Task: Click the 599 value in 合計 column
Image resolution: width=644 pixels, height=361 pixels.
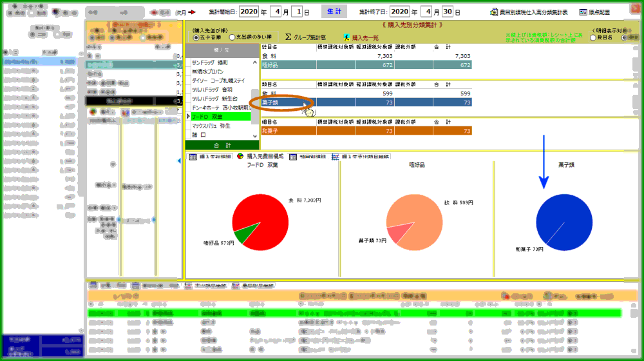Action: point(466,93)
